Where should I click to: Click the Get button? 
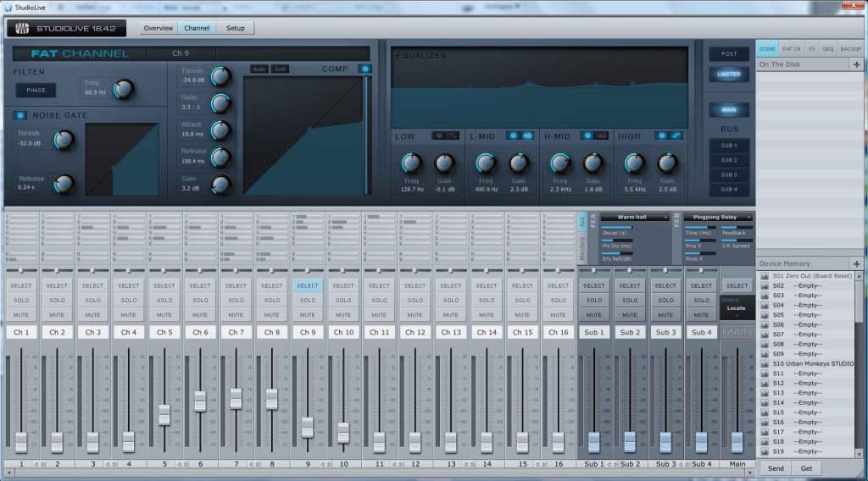tap(807, 468)
